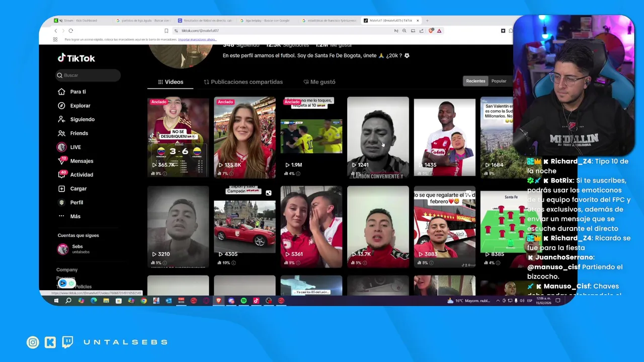Open TikTok app from taskbar
This screenshot has height=362, width=644.
(256, 301)
